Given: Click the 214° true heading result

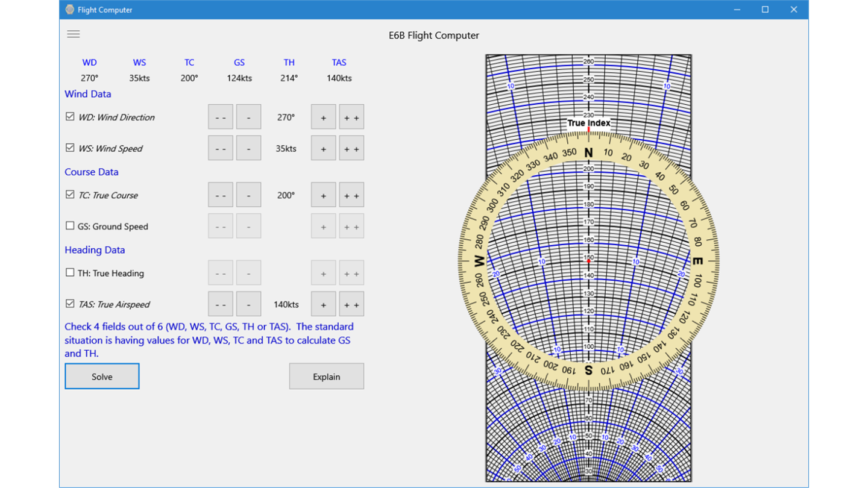Looking at the screenshot, I should (289, 78).
